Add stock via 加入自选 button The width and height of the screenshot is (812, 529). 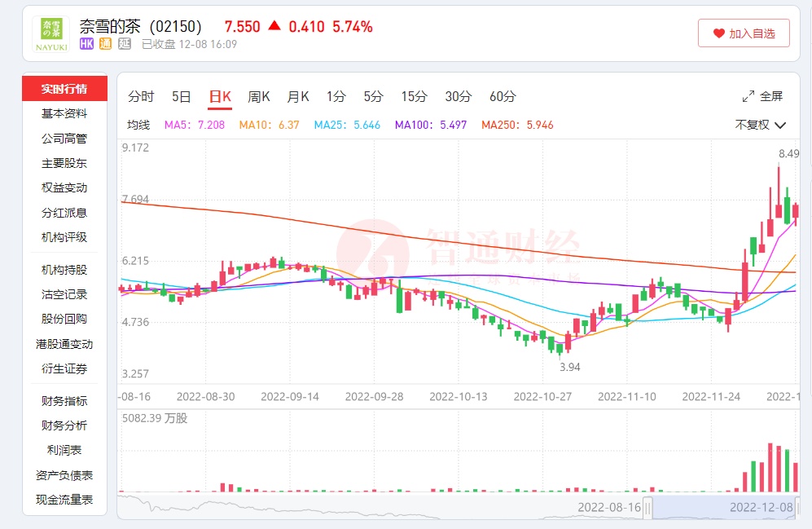point(744,33)
